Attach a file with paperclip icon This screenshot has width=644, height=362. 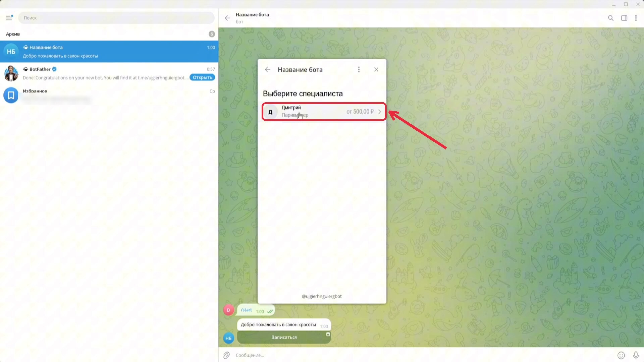(227, 355)
